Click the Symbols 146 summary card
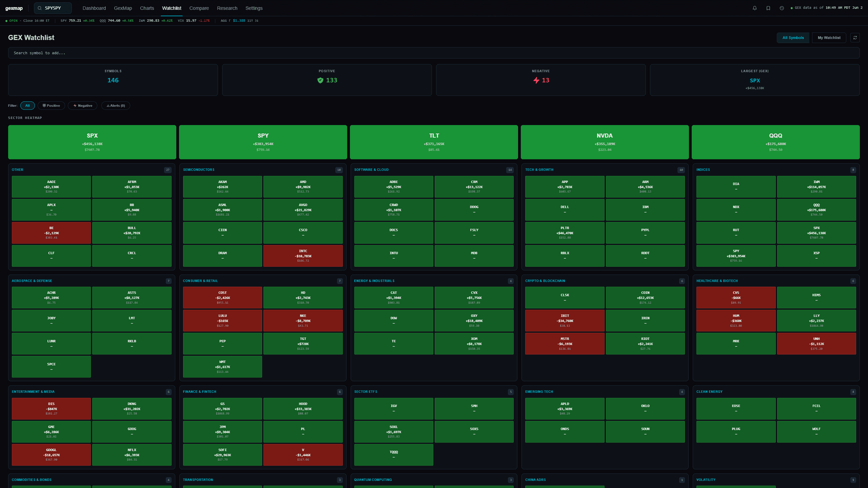The width and height of the screenshot is (868, 488). pos(113,80)
